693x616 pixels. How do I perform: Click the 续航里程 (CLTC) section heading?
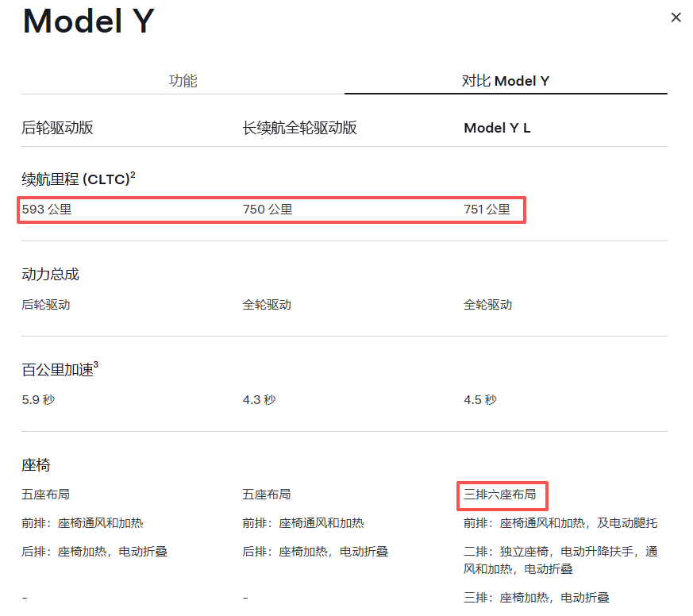click(79, 179)
